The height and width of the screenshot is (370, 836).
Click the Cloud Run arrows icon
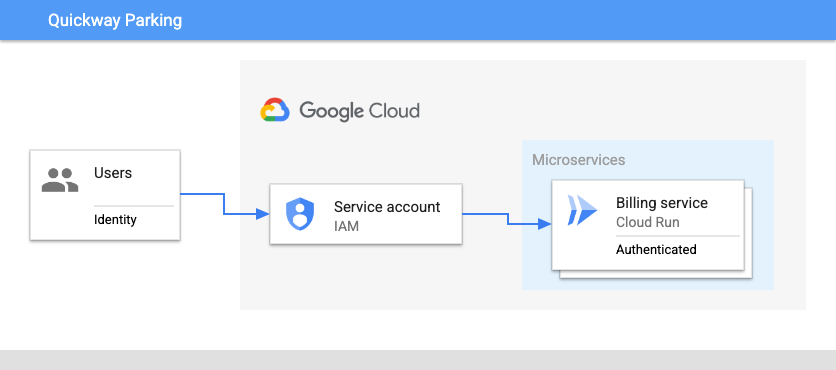(x=582, y=210)
